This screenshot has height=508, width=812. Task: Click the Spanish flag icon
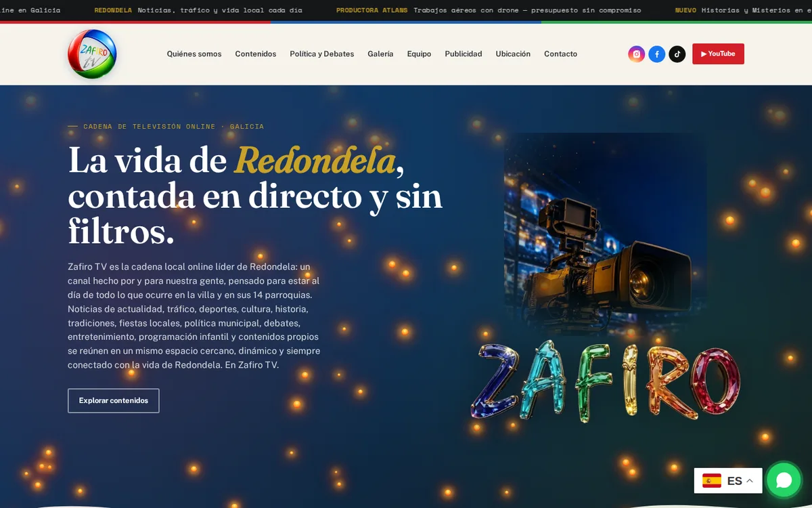point(712,481)
